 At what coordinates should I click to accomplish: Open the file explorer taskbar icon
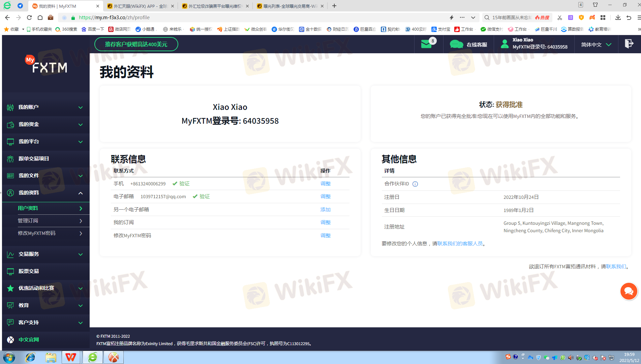[x=51, y=357]
